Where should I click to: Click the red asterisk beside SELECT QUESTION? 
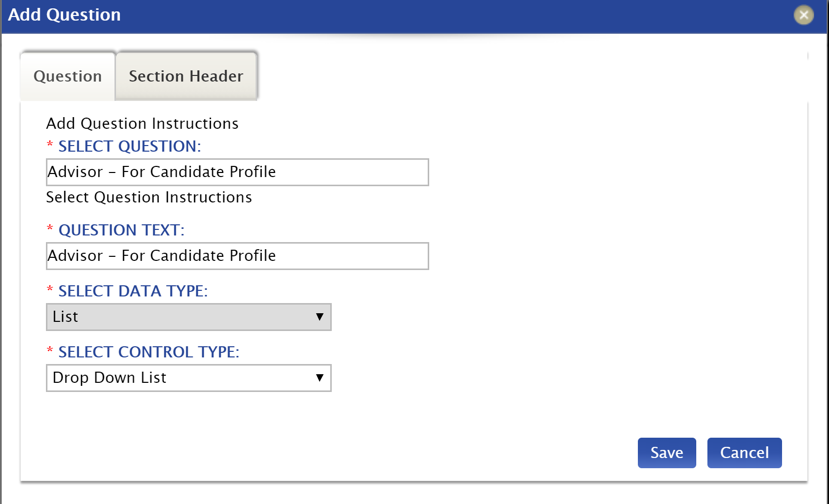point(50,145)
